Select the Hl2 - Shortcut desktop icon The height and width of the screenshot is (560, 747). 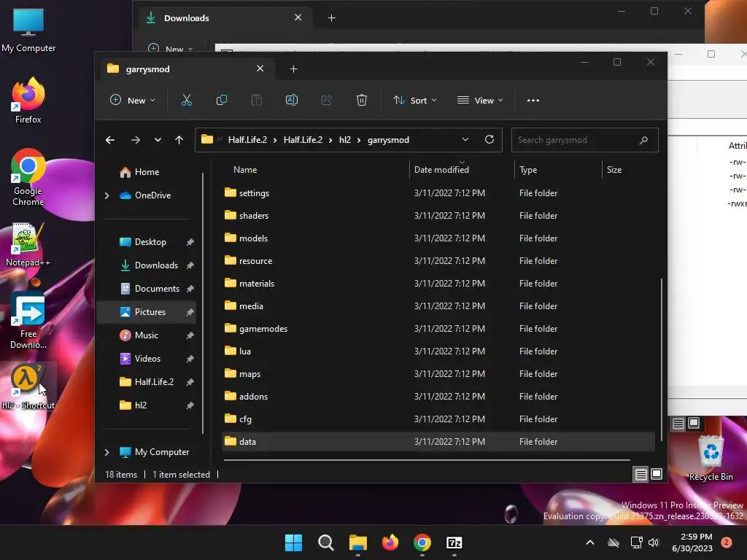pyautogui.click(x=28, y=386)
